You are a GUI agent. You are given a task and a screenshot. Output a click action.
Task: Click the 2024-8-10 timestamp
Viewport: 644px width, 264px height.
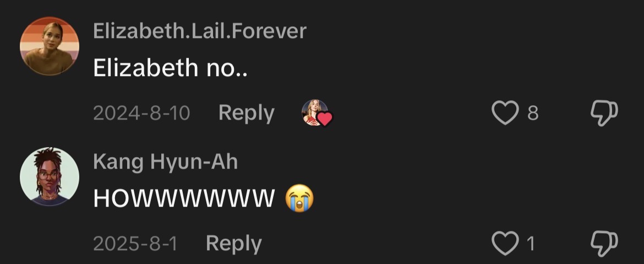(141, 112)
